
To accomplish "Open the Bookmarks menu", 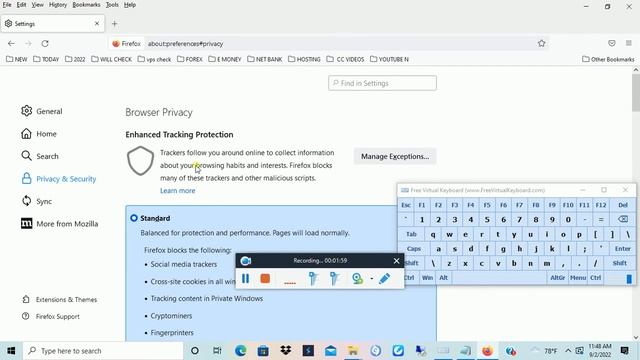I will [86, 5].
